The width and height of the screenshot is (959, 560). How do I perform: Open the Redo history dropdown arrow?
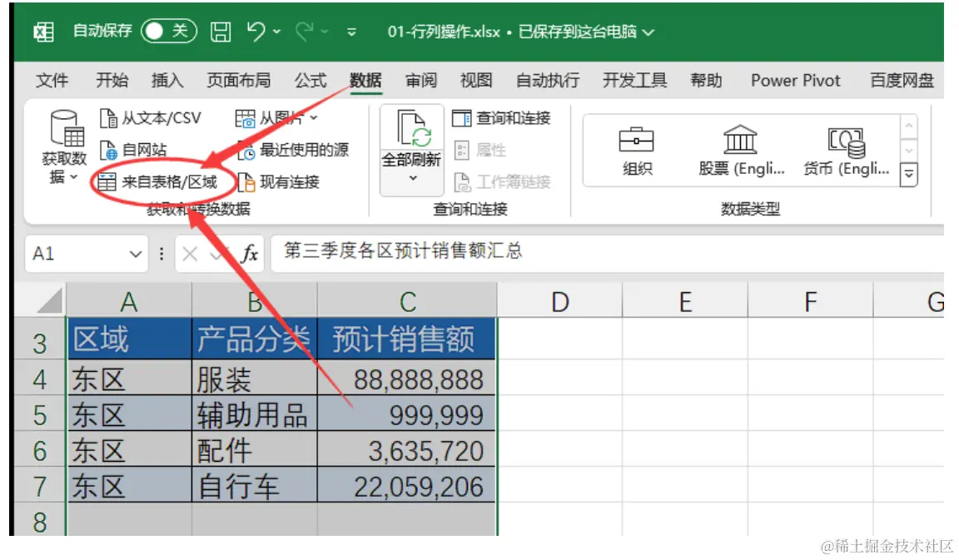coord(325,32)
